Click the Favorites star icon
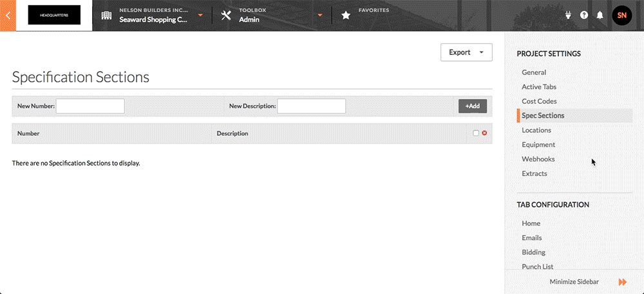Screen dimensions: 644x294 click(x=346, y=15)
